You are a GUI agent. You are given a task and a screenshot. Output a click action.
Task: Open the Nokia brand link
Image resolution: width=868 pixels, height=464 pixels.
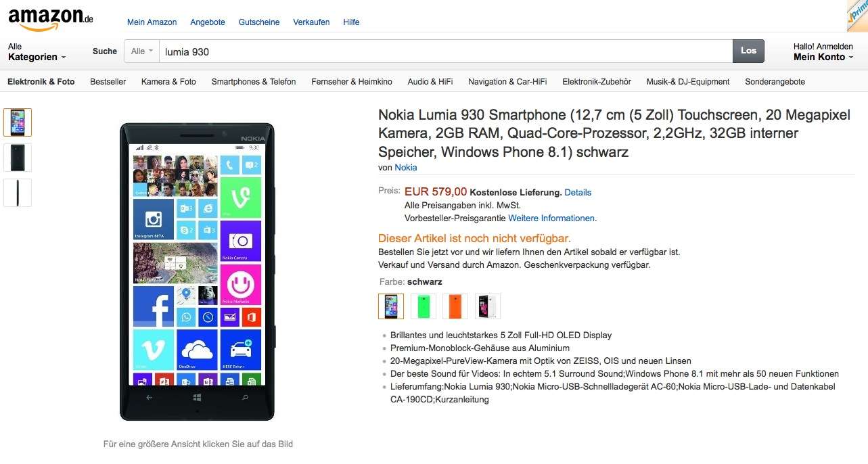pos(406,167)
